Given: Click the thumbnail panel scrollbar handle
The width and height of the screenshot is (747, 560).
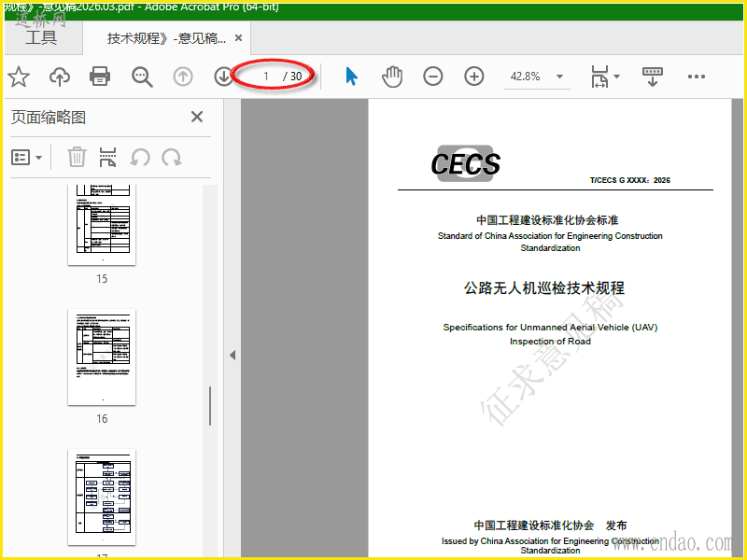Looking at the screenshot, I should (x=210, y=405).
